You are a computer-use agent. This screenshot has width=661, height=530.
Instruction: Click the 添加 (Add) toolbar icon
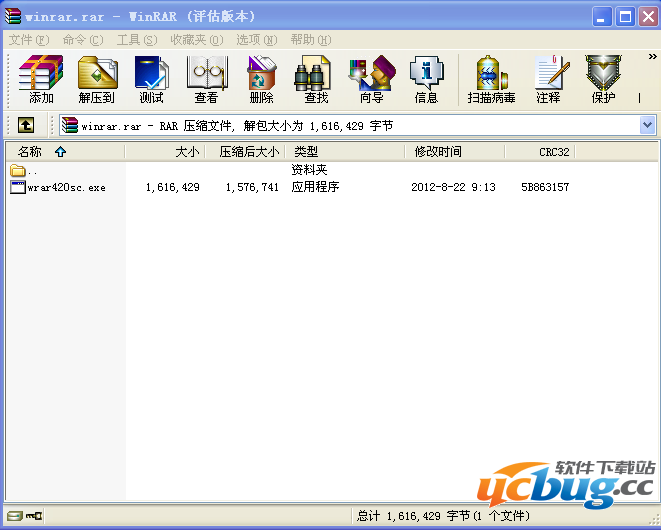tap(41, 79)
